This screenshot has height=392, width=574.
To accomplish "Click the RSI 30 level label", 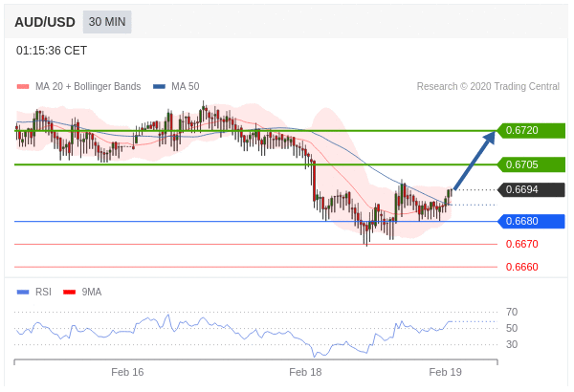I will [x=512, y=344].
